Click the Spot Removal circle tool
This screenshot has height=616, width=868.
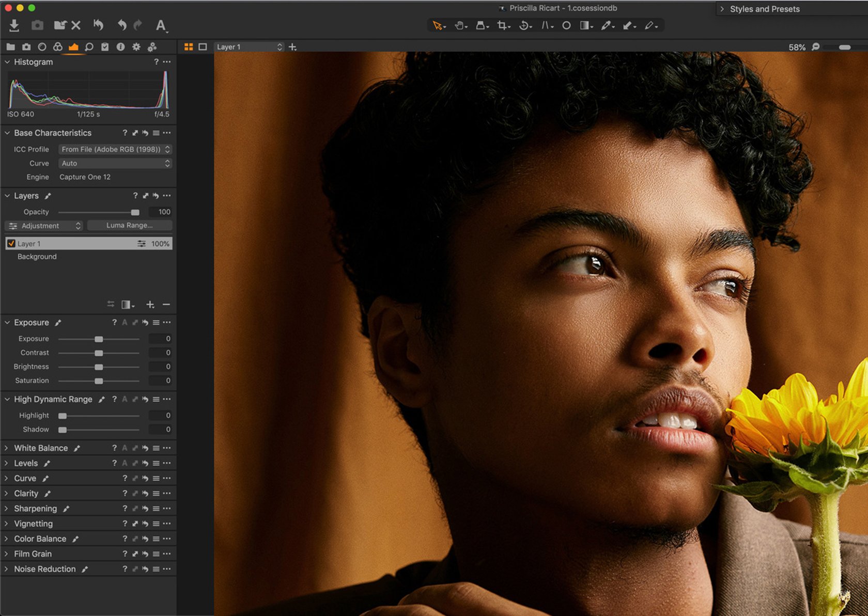tap(566, 25)
